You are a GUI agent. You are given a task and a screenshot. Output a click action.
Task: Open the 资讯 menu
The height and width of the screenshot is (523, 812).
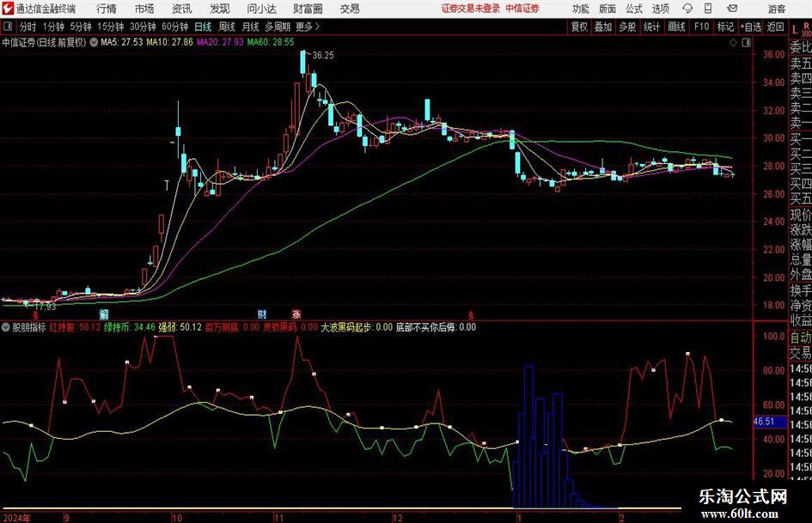[x=182, y=9]
